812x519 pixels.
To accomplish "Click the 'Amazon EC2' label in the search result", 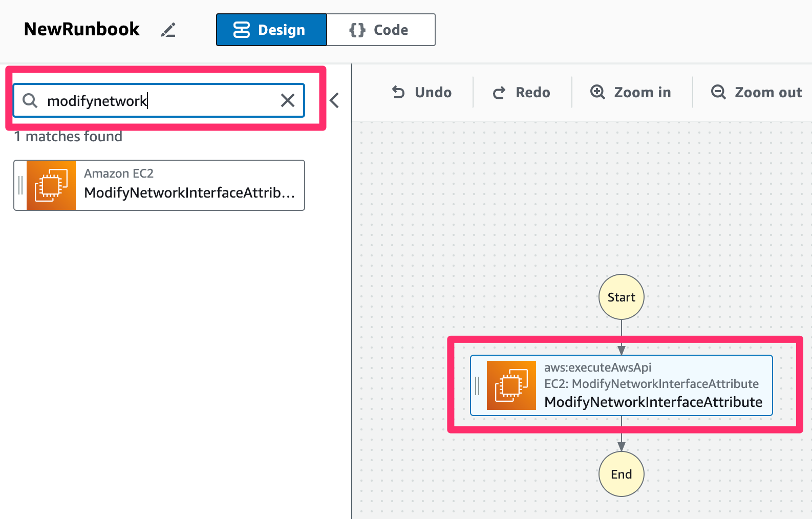I will point(119,174).
